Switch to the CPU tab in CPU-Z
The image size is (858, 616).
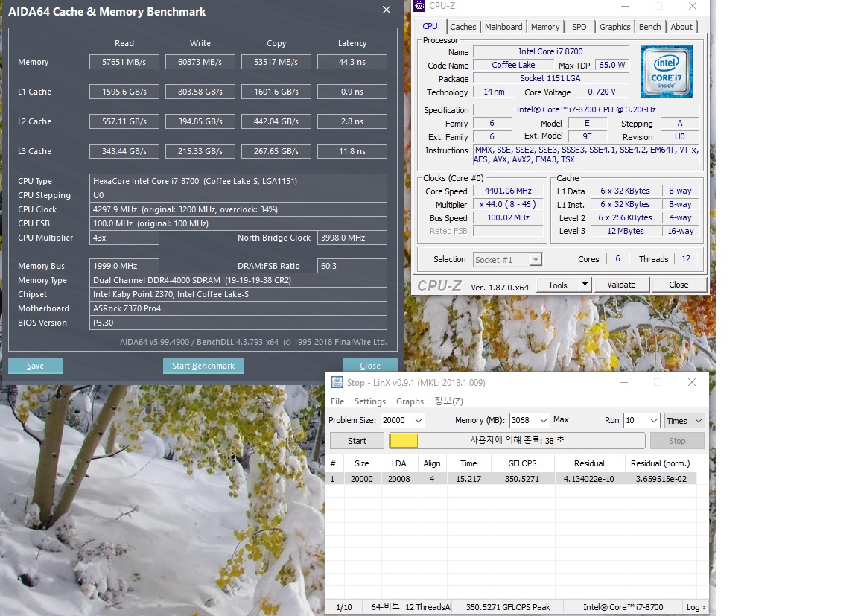tap(430, 26)
